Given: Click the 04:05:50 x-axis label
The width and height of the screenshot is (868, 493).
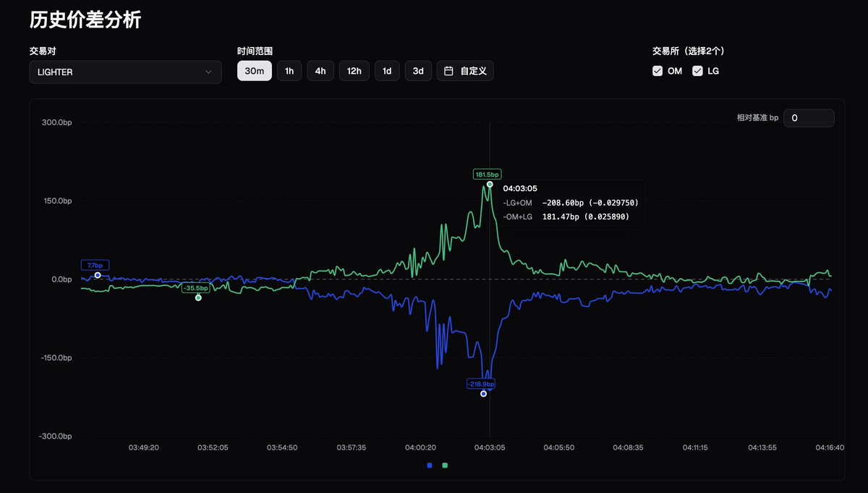Looking at the screenshot, I should 559,448.
